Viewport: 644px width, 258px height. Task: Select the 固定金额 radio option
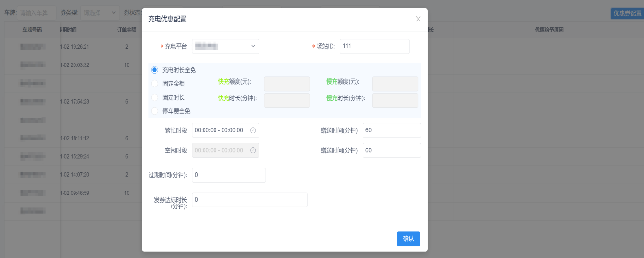pyautogui.click(x=155, y=84)
